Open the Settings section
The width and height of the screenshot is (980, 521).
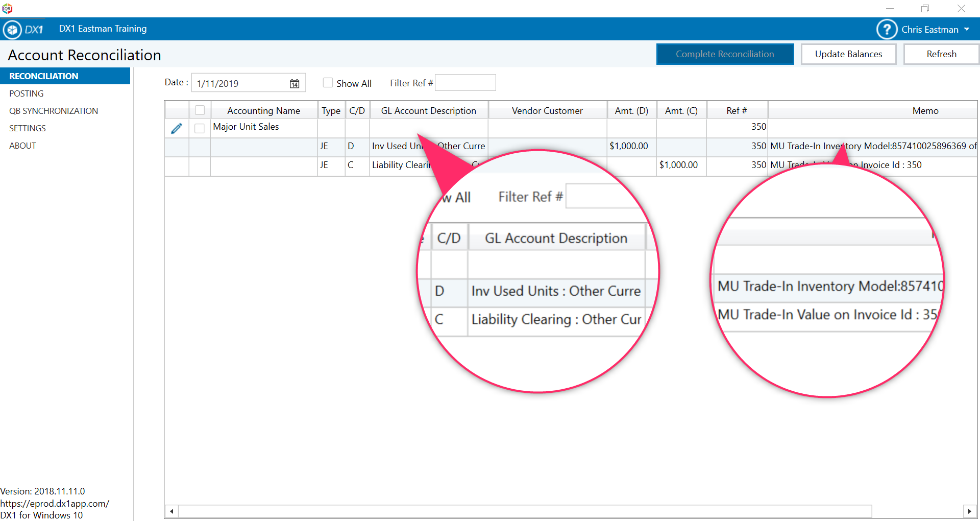(28, 128)
